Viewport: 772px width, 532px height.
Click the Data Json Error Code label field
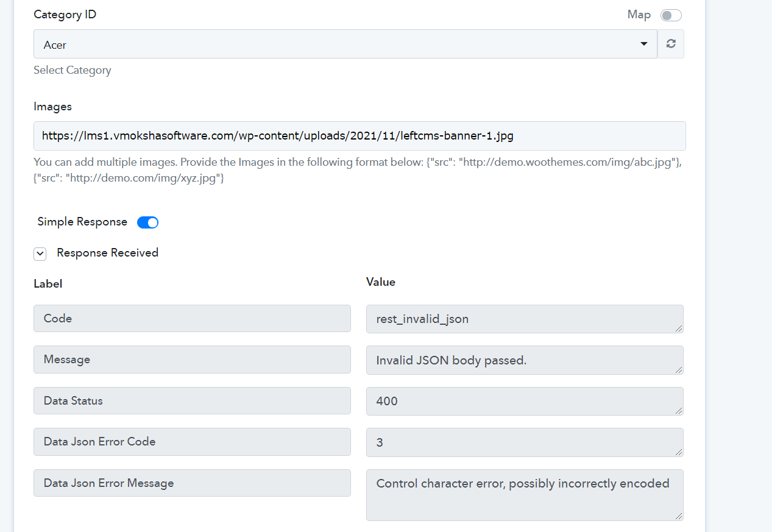tap(192, 442)
